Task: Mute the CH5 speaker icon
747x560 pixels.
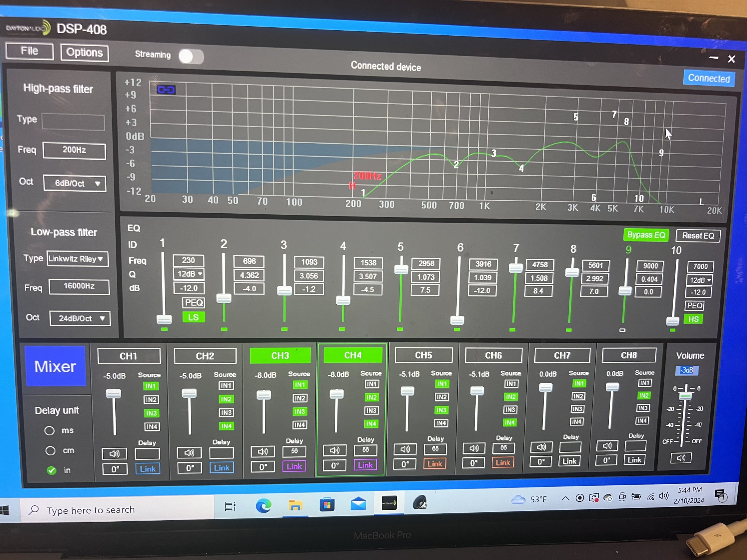Action: click(x=405, y=449)
